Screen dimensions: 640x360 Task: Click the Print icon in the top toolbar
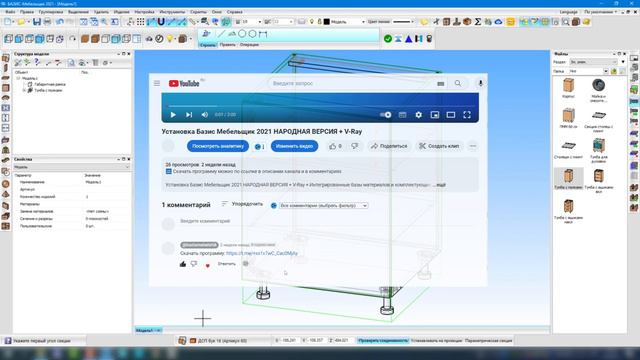pos(47,22)
